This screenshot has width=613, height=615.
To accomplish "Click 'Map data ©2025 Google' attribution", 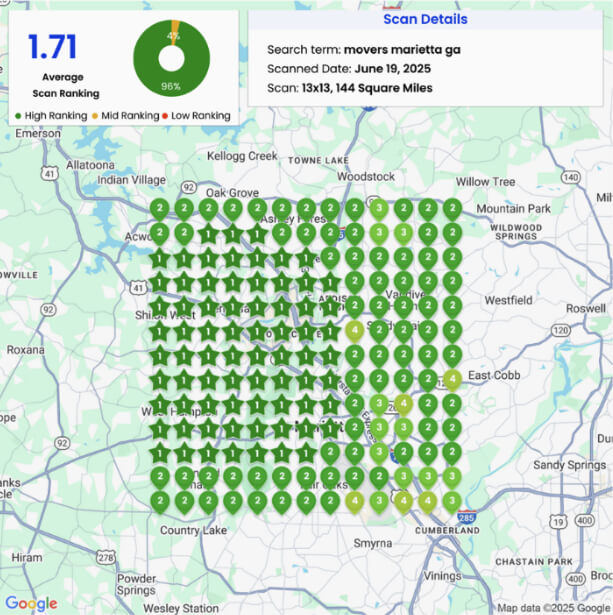I will click(x=554, y=608).
